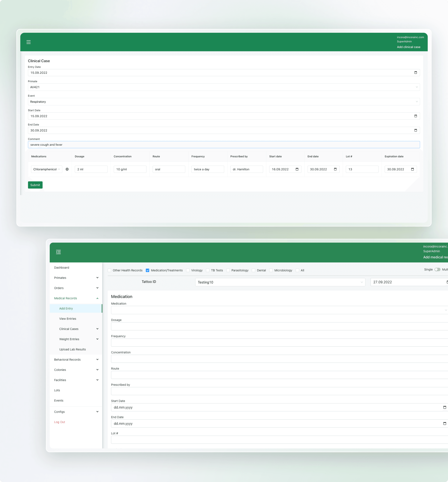Viewport: 448px width, 482px height.
Task: Check the Dental checkbox
Action: point(254,270)
